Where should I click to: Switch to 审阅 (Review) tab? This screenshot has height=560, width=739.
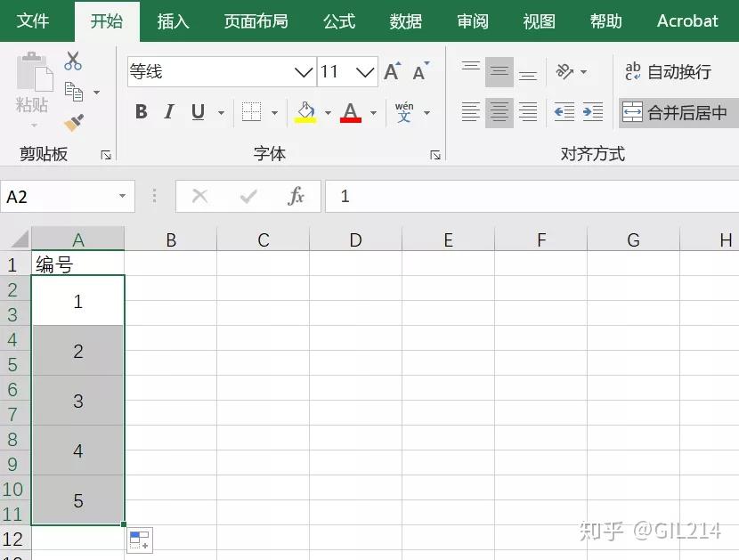point(472,20)
